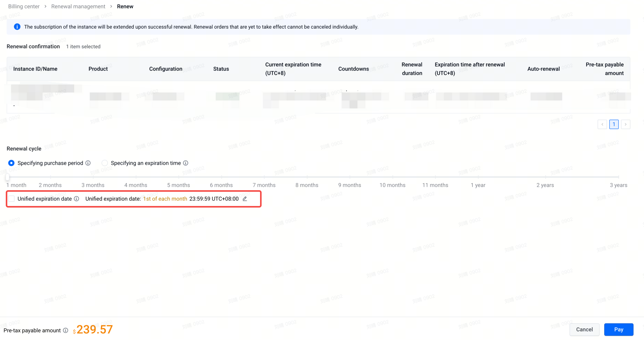Enable the Unified expiration date checkbox
Screen dimensions: 644x340
tap(11, 199)
